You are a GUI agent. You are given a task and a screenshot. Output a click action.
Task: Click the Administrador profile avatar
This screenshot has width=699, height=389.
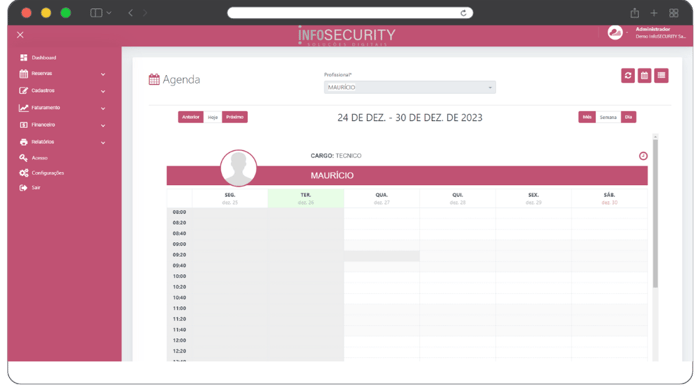point(615,33)
